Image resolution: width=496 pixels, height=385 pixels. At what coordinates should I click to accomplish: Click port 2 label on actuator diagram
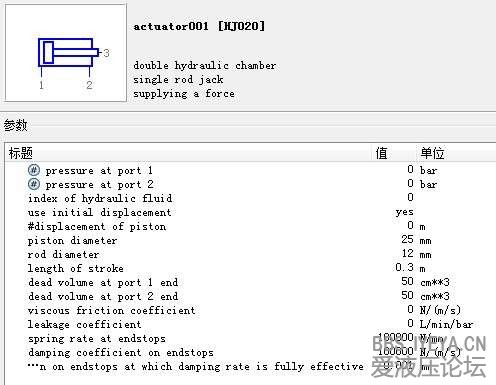point(89,85)
